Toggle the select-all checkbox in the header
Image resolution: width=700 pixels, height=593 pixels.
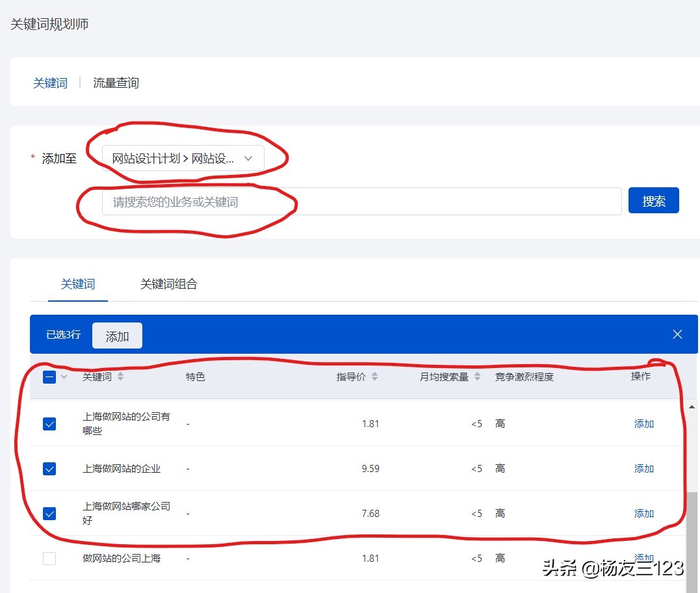(x=49, y=376)
